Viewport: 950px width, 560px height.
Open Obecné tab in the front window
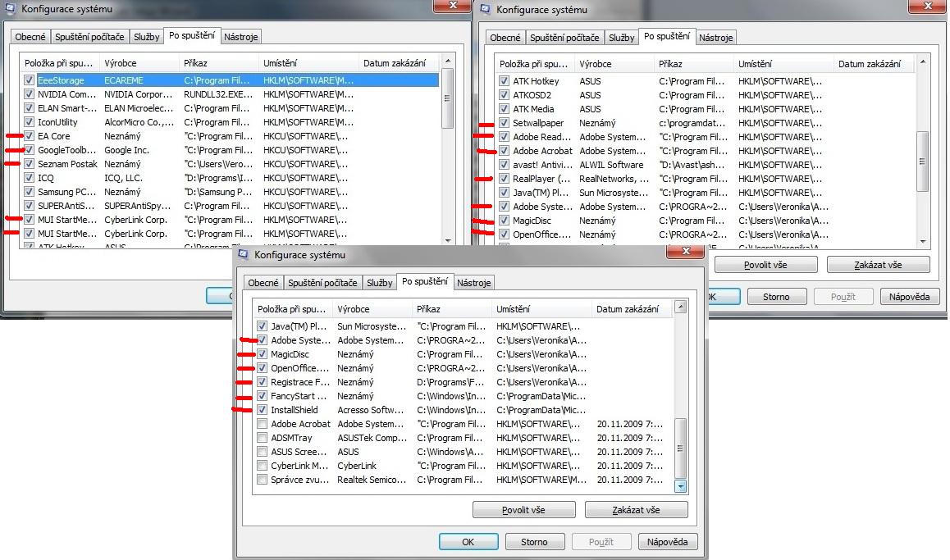tap(263, 283)
